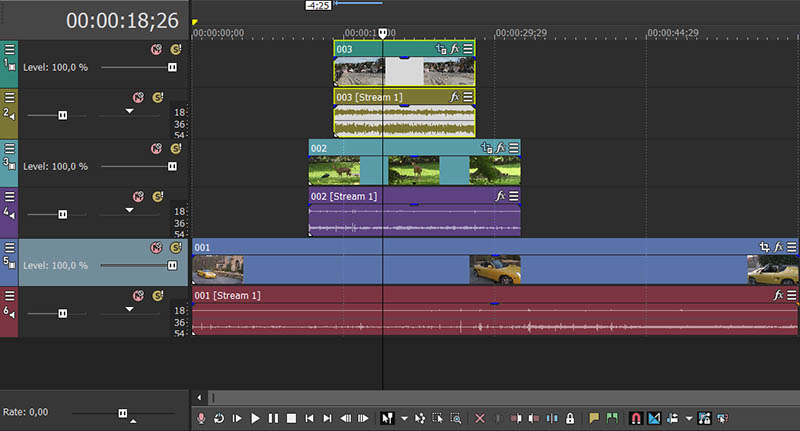Click the Record microphone button in transport bar

[x=201, y=418]
